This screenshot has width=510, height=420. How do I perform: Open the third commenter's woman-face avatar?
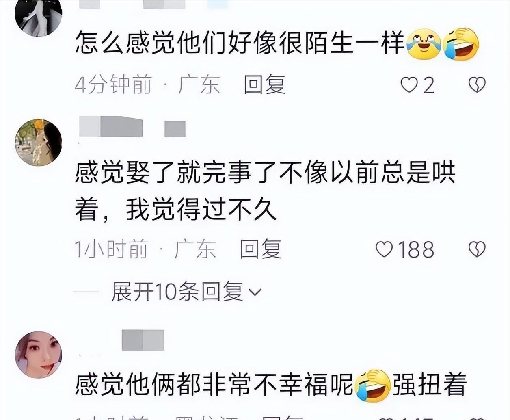[38, 354]
